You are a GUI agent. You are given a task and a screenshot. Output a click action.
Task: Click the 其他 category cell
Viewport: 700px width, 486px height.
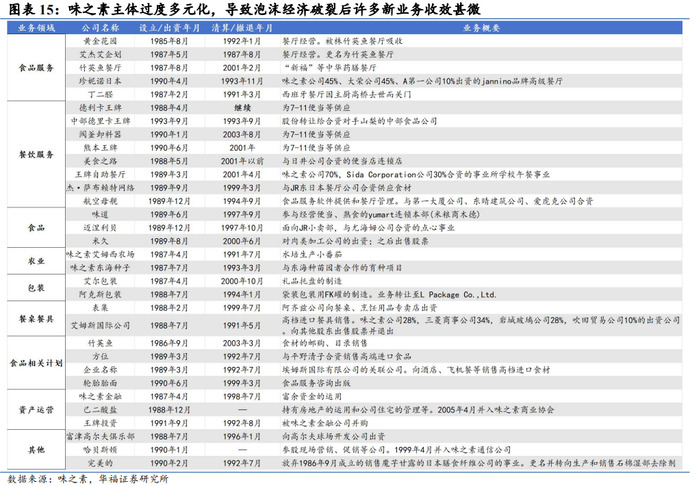point(36,450)
